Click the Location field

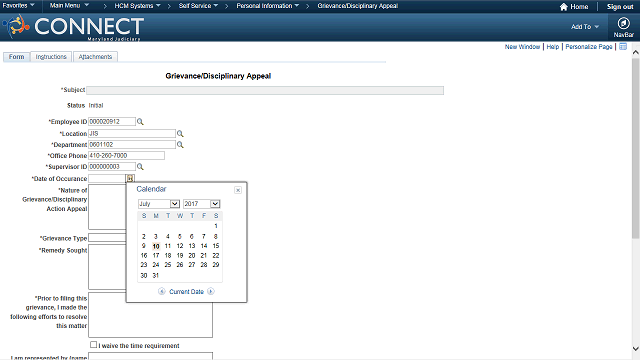pyautogui.click(x=132, y=133)
